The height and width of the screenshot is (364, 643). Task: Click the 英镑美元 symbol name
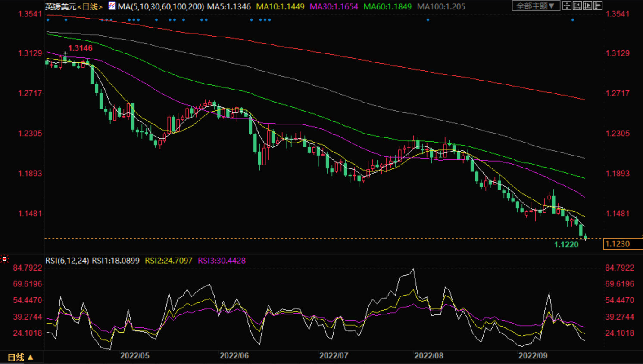[60, 6]
